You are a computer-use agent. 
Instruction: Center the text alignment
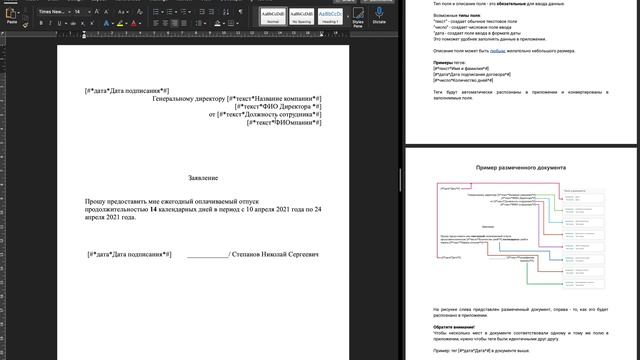tap(165, 24)
